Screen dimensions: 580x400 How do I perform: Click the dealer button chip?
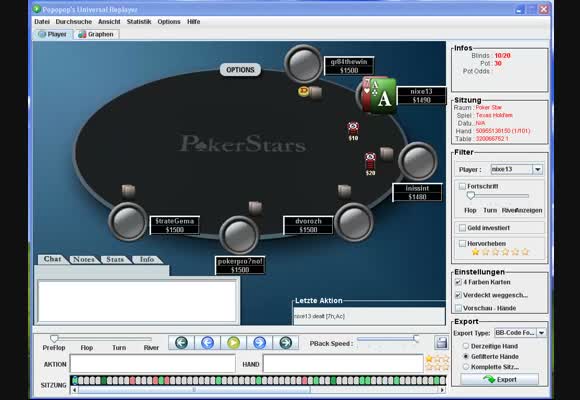coord(303,91)
